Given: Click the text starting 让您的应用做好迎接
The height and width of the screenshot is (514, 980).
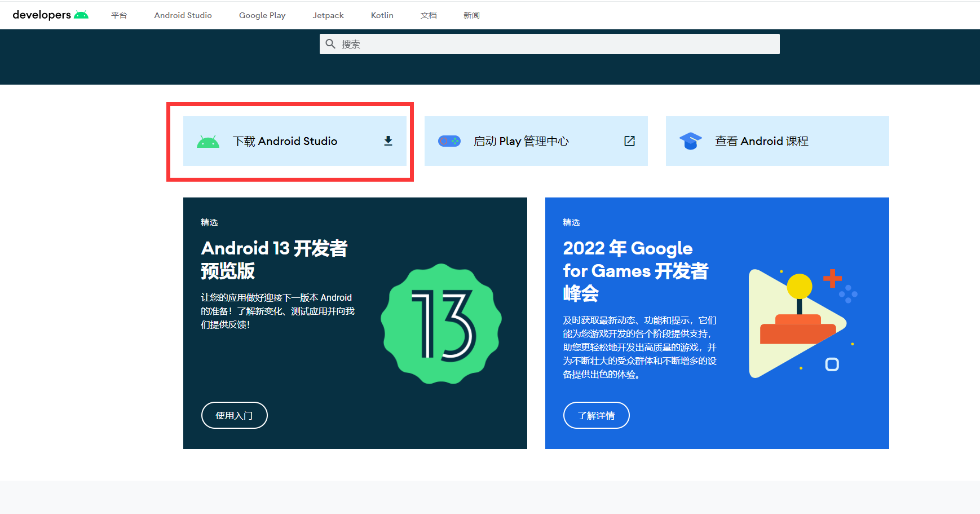Looking at the screenshot, I should pyautogui.click(x=278, y=311).
